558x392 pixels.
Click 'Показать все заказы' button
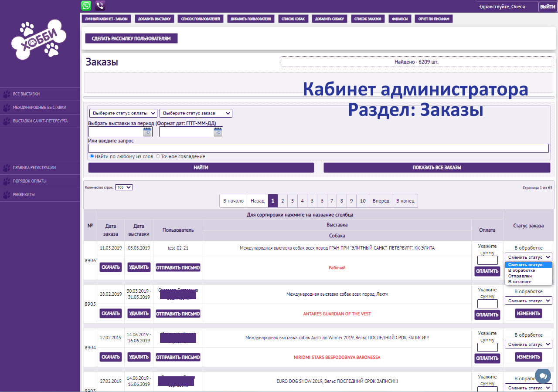click(437, 168)
